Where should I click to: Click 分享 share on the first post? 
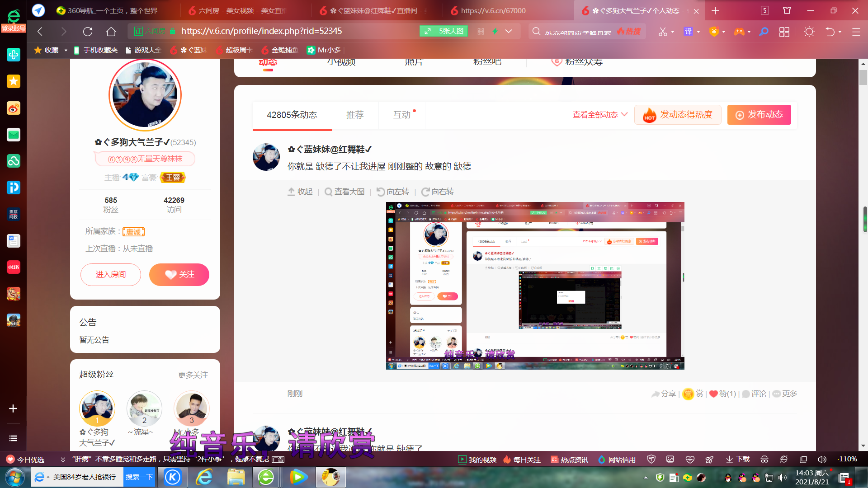(x=664, y=394)
